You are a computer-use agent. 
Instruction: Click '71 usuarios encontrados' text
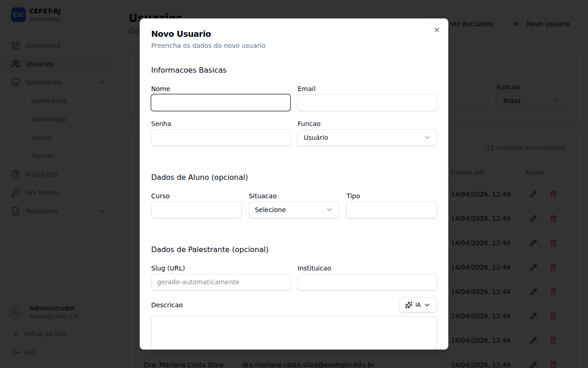click(526, 148)
